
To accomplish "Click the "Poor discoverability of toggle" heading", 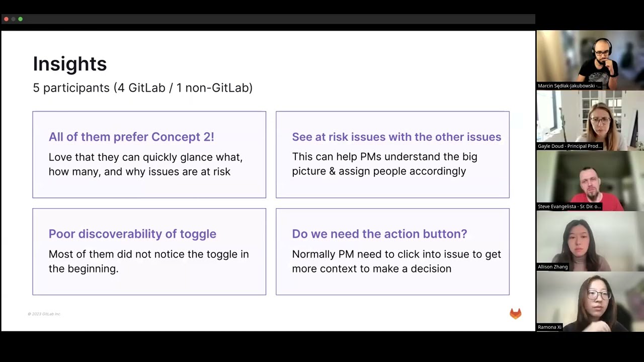I will click(132, 234).
